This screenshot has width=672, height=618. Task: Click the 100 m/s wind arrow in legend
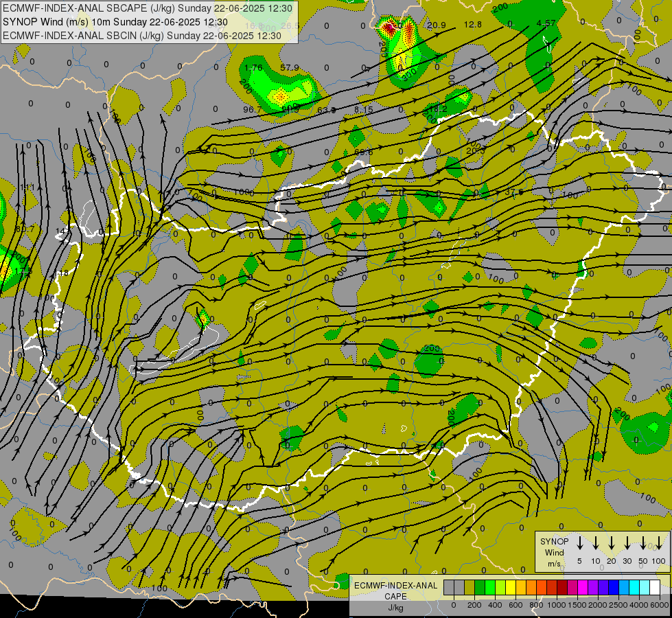click(x=659, y=542)
